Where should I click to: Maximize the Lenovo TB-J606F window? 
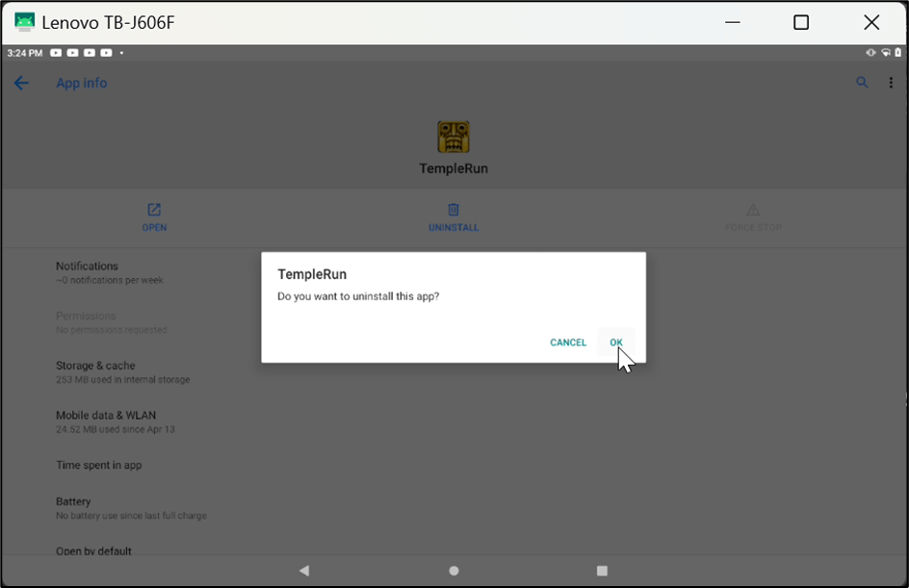point(801,22)
